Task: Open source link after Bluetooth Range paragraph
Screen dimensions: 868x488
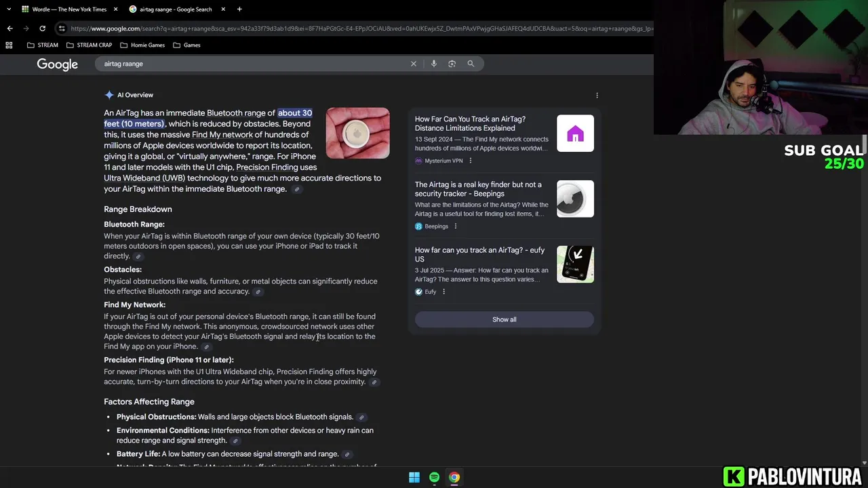Action: [138, 257]
